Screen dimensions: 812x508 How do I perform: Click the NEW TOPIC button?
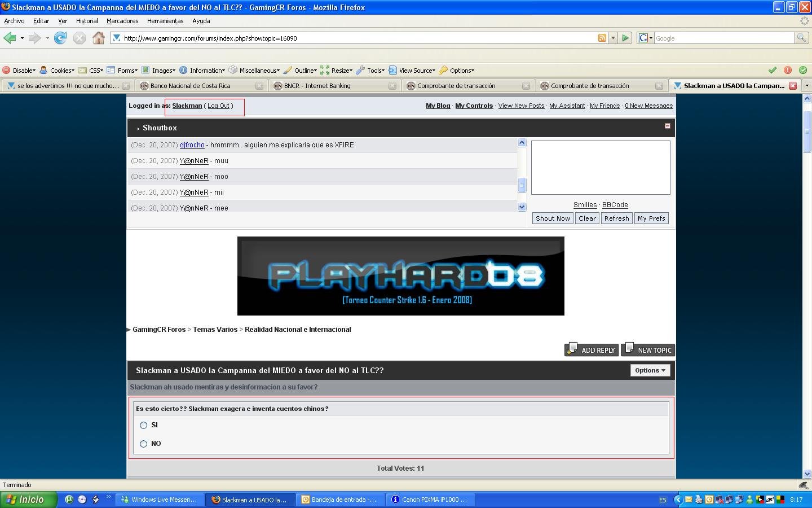pyautogui.click(x=648, y=350)
